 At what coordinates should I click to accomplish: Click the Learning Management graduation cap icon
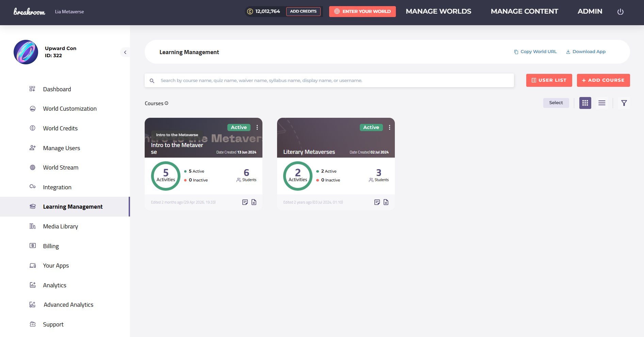pyautogui.click(x=33, y=206)
